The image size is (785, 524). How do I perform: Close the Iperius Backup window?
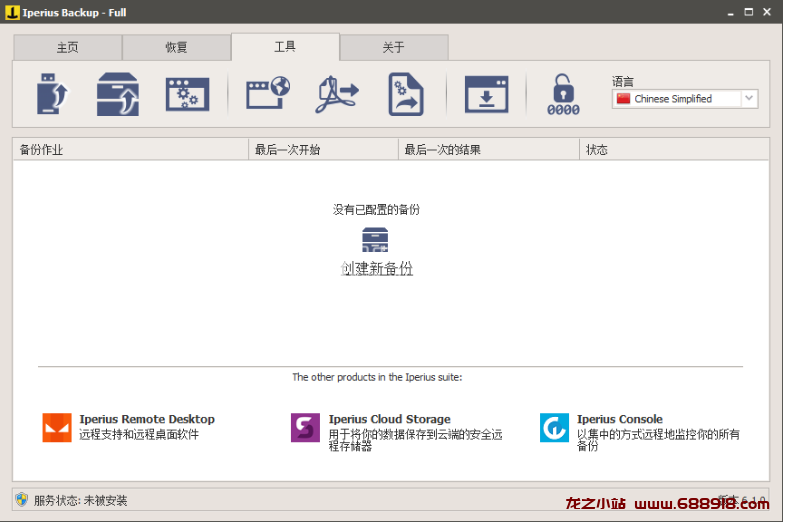point(767,12)
